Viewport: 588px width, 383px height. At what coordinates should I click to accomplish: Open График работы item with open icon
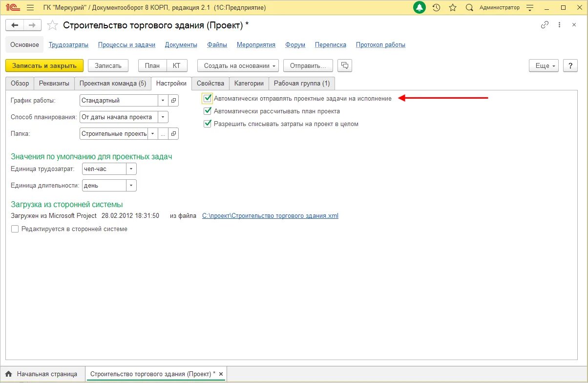[x=173, y=101]
